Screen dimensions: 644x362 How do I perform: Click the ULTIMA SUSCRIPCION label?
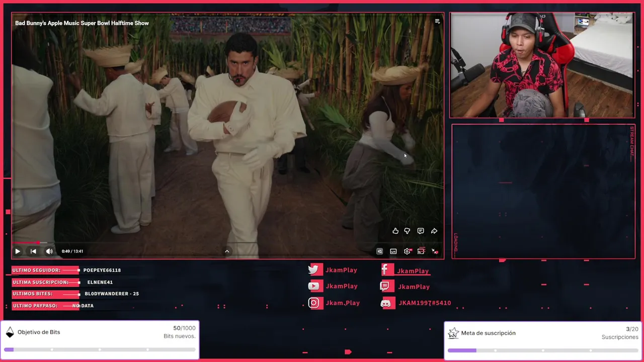pyautogui.click(x=40, y=282)
